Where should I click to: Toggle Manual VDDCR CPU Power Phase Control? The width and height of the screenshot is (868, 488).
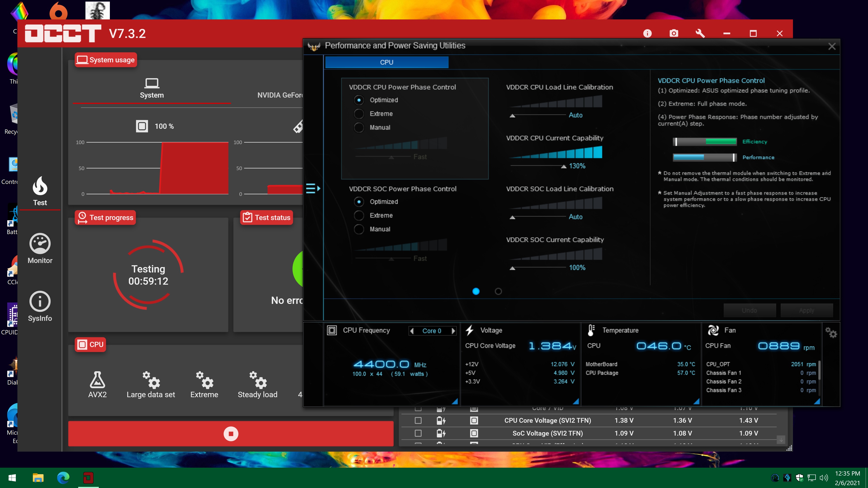click(358, 127)
